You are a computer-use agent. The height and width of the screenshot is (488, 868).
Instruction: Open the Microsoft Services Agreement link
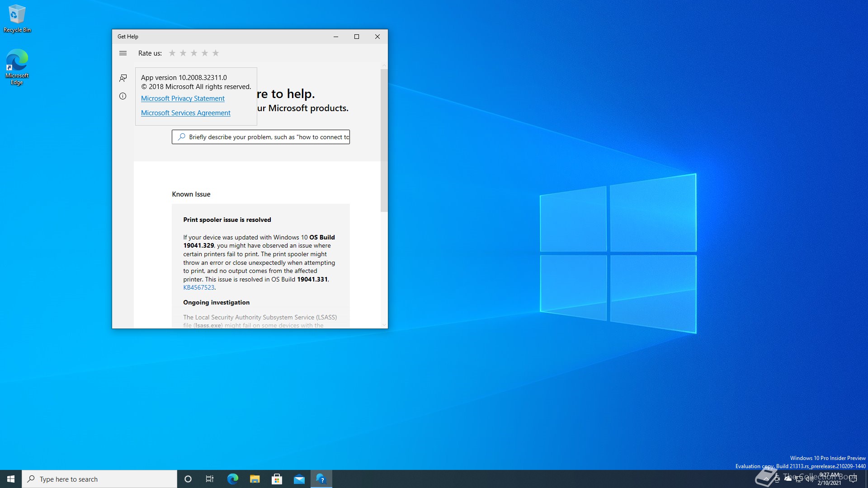pyautogui.click(x=186, y=113)
